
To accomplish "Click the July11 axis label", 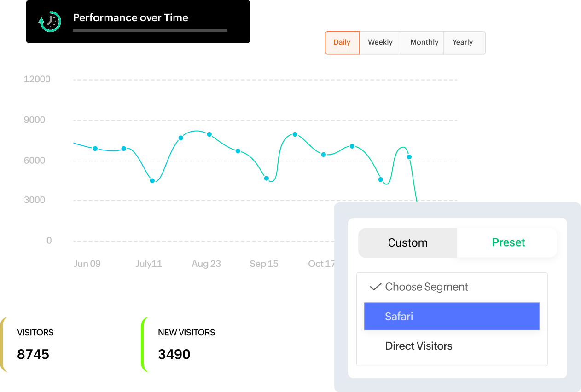I will (149, 264).
